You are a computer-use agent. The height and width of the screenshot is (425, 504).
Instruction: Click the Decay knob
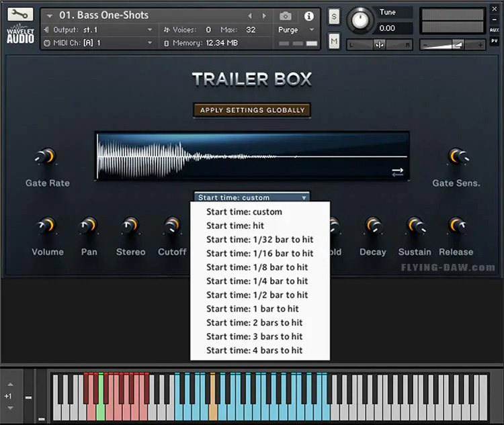point(373,226)
